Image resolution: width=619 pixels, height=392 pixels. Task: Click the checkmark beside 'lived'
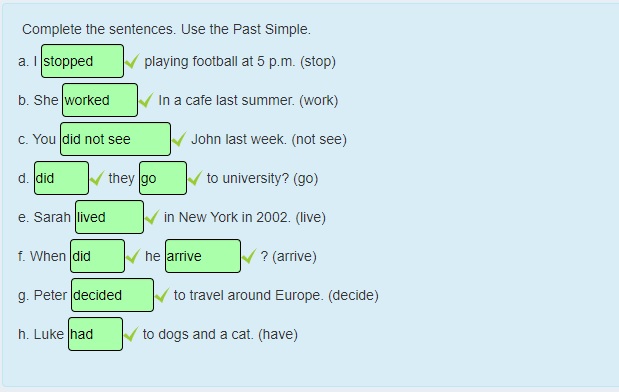152,218
